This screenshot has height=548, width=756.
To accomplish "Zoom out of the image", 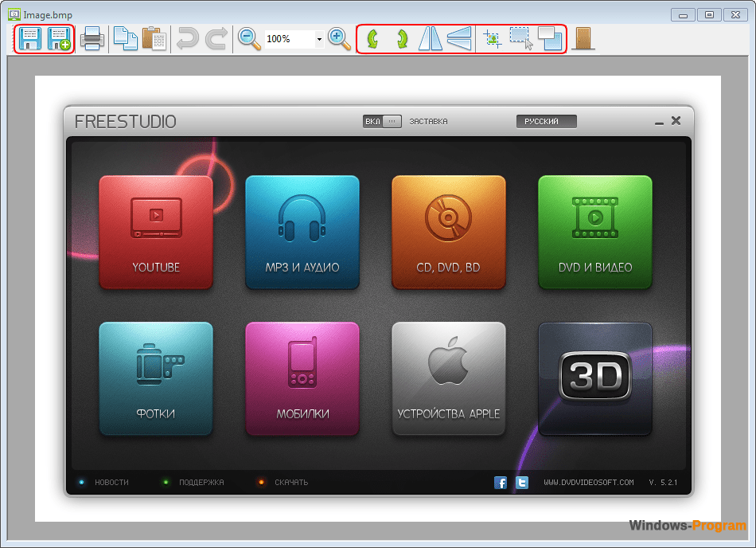I will pyautogui.click(x=249, y=38).
